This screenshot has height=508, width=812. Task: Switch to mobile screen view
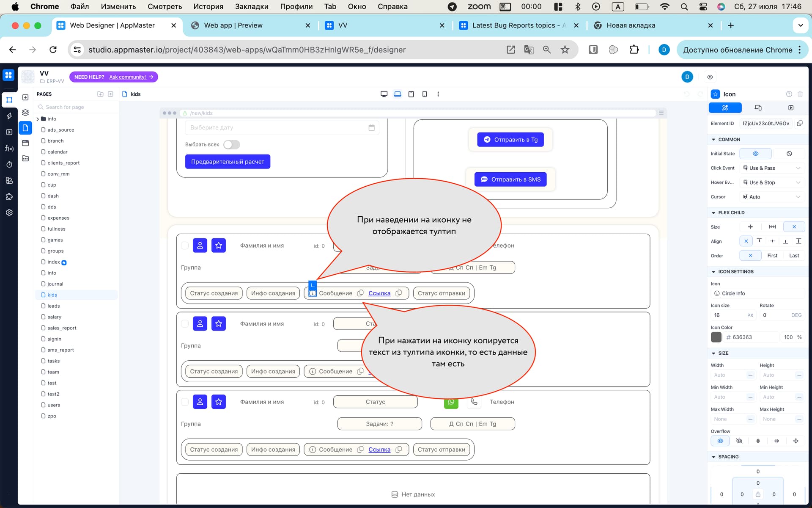tap(425, 94)
